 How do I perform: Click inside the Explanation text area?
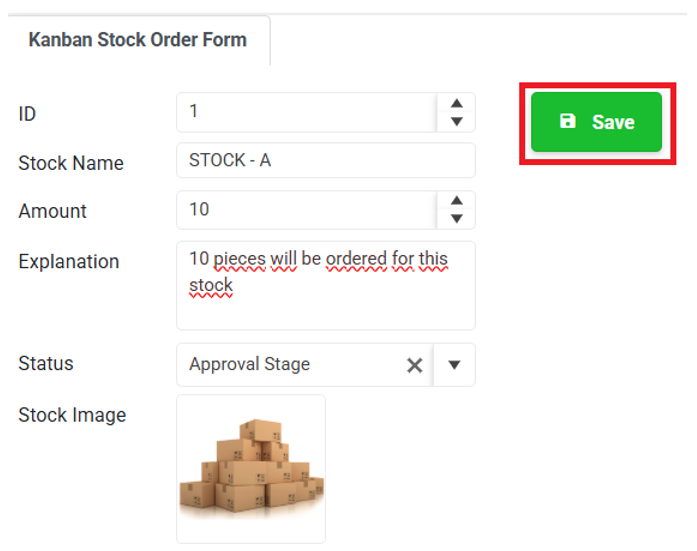[326, 286]
